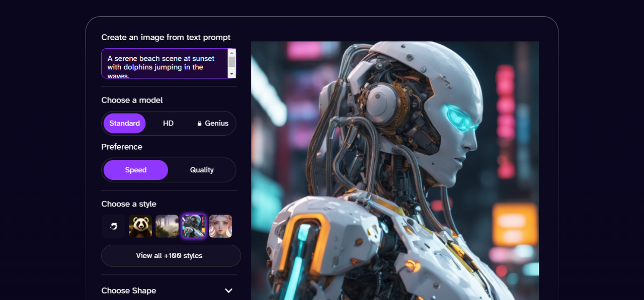
Task: Click the generated robot image preview
Action: tap(395, 171)
